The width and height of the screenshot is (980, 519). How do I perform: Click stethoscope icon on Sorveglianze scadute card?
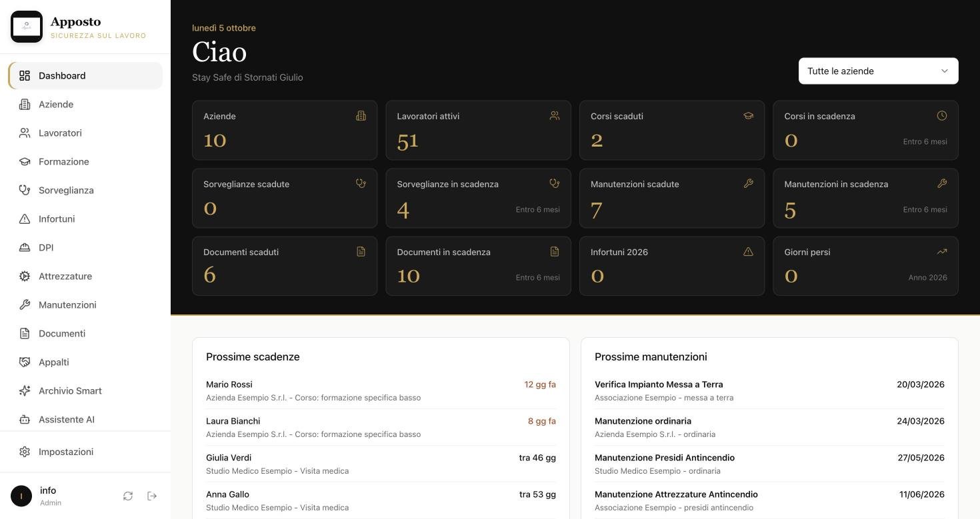[361, 184]
